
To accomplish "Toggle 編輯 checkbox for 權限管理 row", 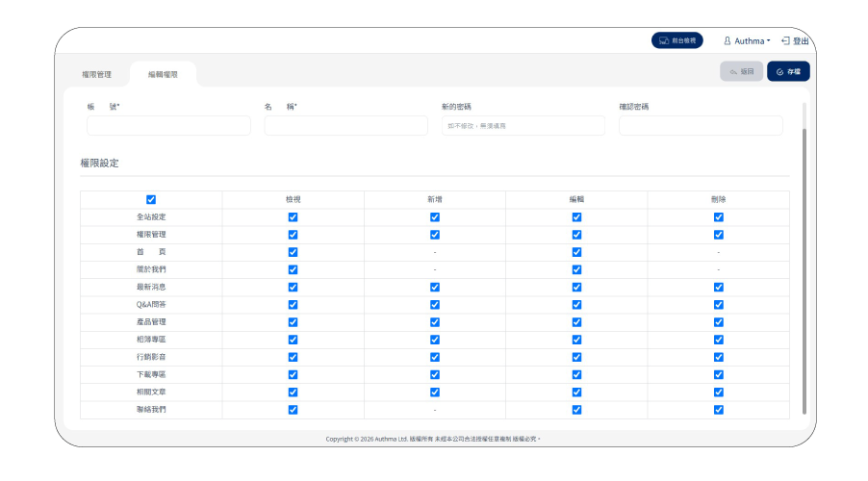I will point(576,235).
